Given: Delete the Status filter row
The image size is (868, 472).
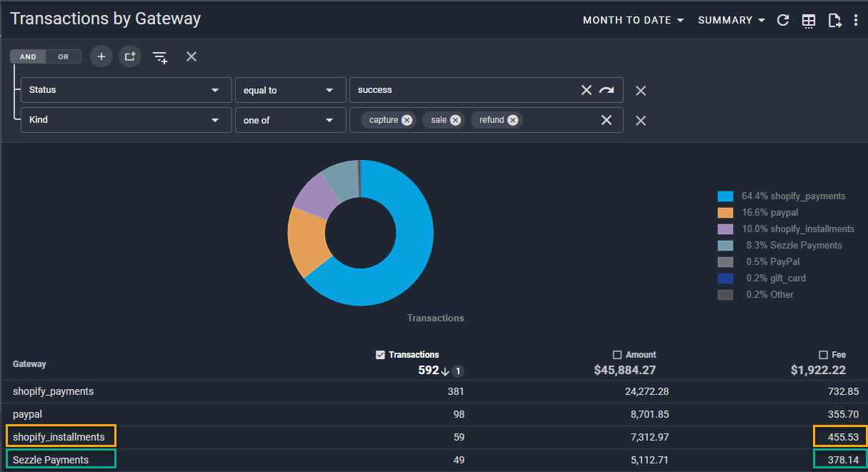Looking at the screenshot, I should coord(641,91).
